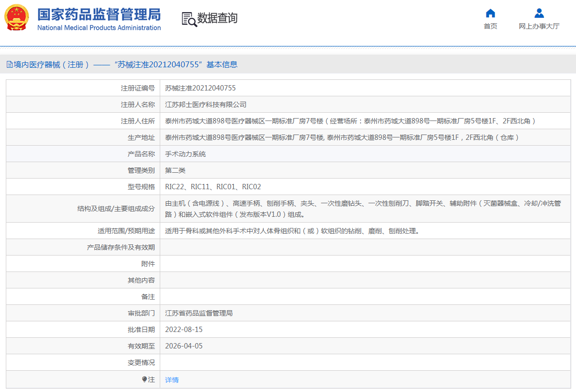Go to 首页 via its text label
Viewport: 576px width, 392px height.
click(x=490, y=26)
